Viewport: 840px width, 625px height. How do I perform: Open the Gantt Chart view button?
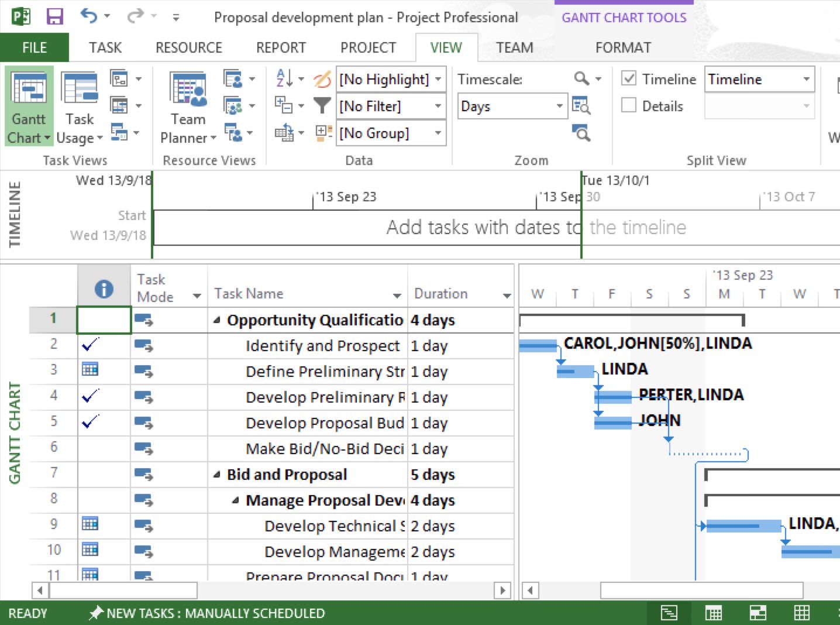tap(29, 106)
